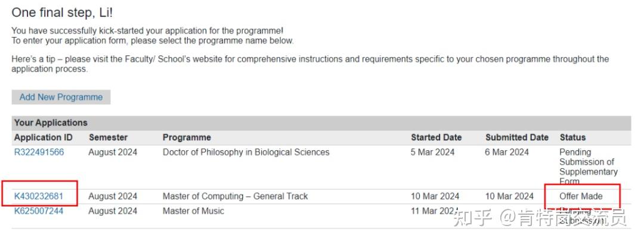This screenshot has height=244, width=644.
Task: Click the One final step, Li! heading
Action: (62, 13)
